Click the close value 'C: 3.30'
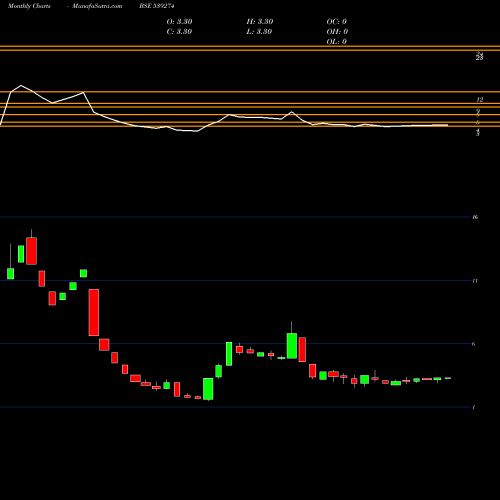This screenshot has height=500, width=500. click(179, 32)
